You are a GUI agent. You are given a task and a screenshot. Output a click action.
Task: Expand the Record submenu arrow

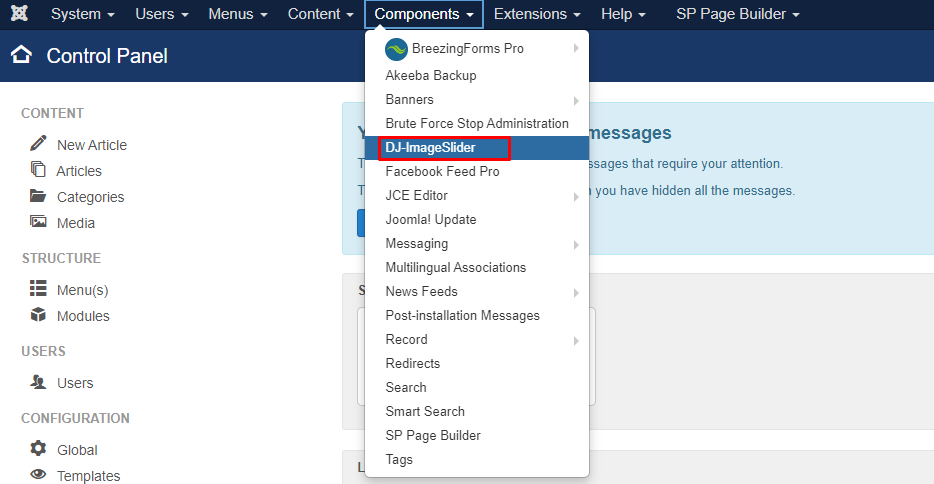pos(576,341)
